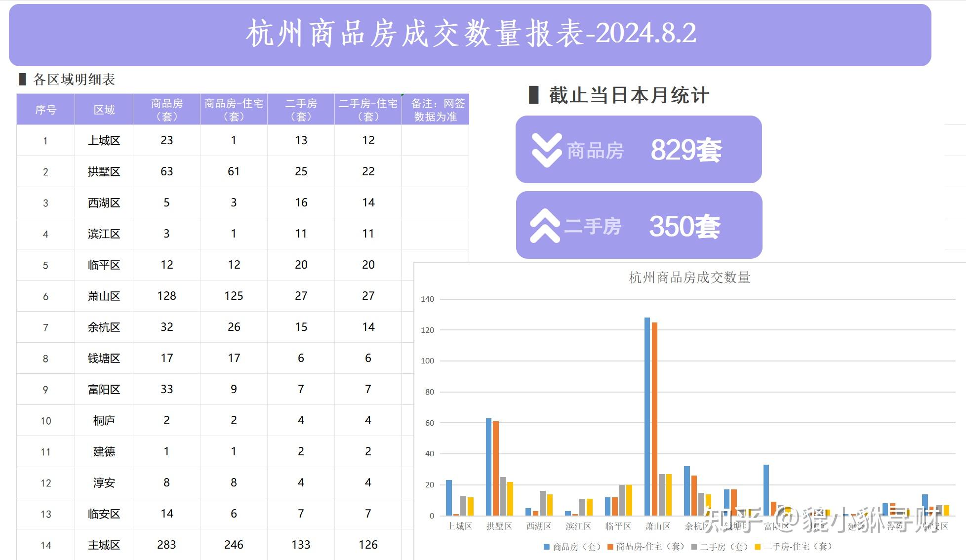Click the yellow 二手房-住宅（套） legend entry
Screen dimensions: 966x560
794,547
